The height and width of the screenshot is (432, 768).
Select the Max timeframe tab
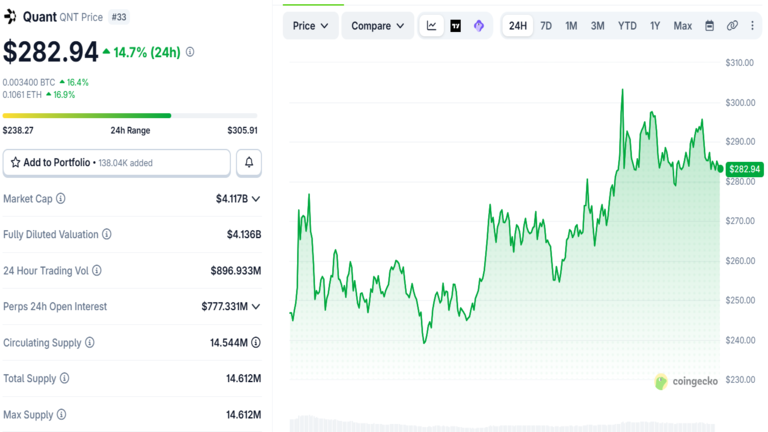682,25
